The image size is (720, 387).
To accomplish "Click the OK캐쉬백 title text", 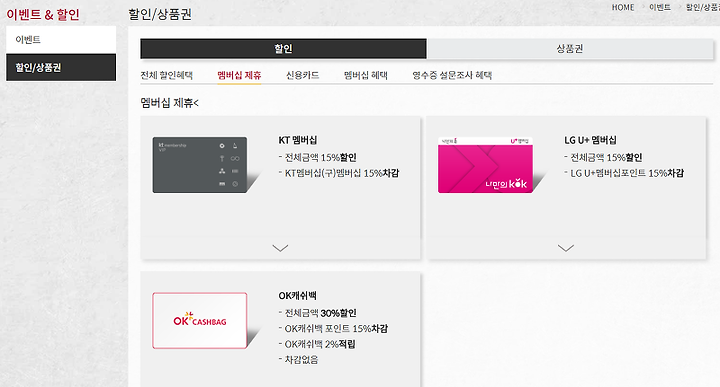I will (298, 296).
